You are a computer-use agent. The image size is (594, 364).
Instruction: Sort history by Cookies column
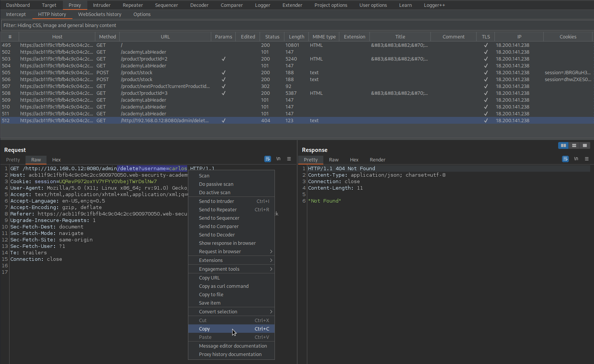(x=568, y=37)
